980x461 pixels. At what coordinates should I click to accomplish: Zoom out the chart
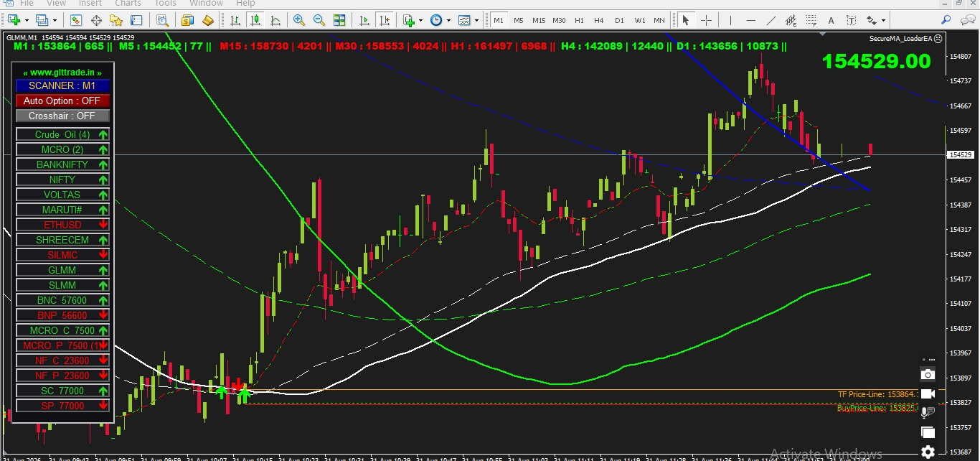[319, 20]
